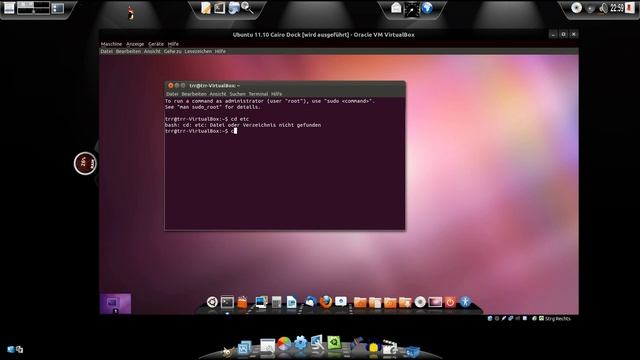The height and width of the screenshot is (360, 640).
Task: Open the colorful pie chart icon in host dock
Action: coord(284,344)
